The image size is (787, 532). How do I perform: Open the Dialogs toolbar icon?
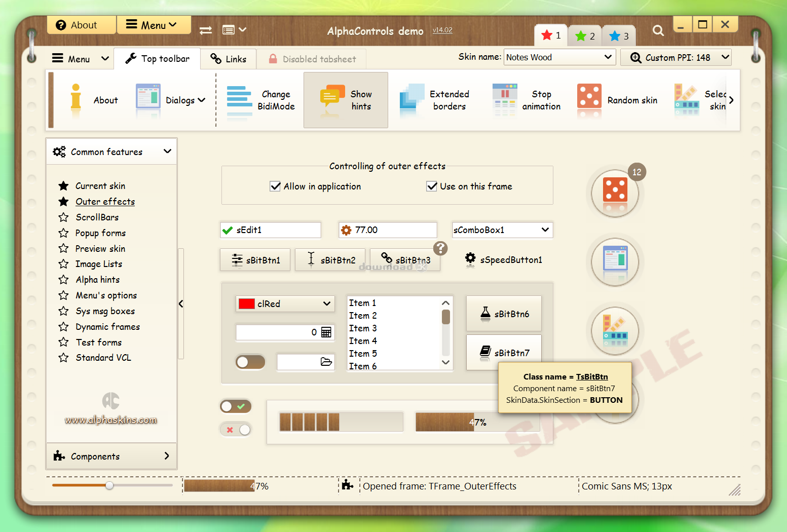pyautogui.click(x=148, y=96)
